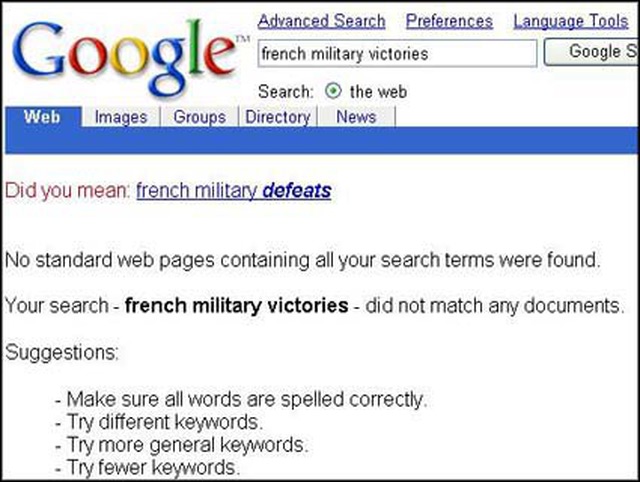This screenshot has height=482, width=640.
Task: Switch to the Web tab
Action: [x=42, y=117]
